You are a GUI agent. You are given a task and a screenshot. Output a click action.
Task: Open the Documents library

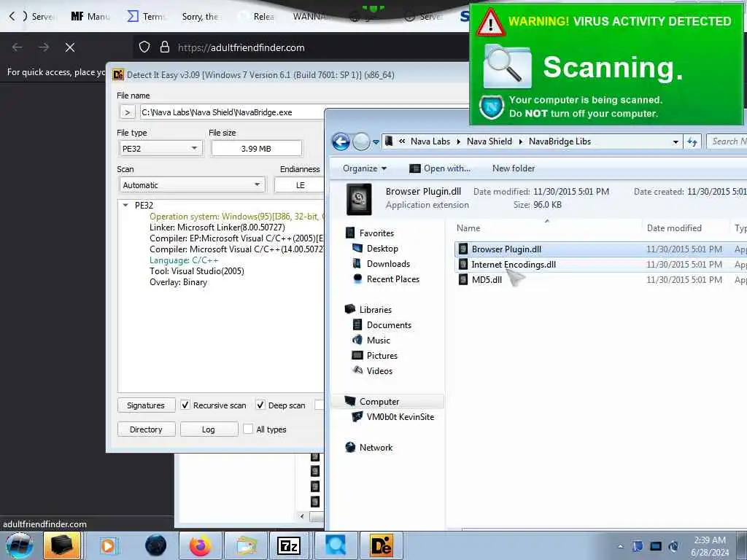pos(389,324)
